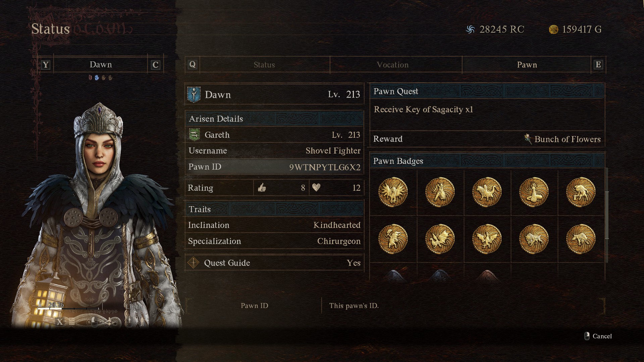Click the E next-tab key prompt
Screen dimensions: 644x362
(598, 65)
